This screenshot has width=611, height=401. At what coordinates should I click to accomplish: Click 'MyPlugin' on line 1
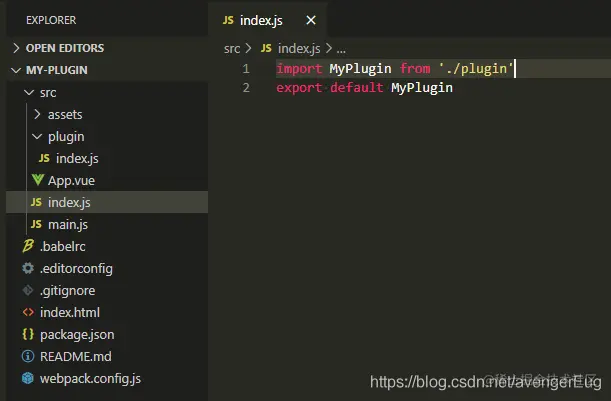click(x=360, y=69)
